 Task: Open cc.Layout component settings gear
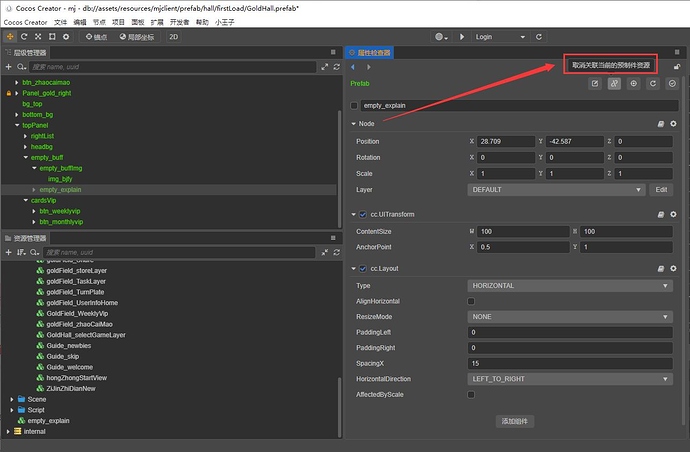(x=673, y=268)
